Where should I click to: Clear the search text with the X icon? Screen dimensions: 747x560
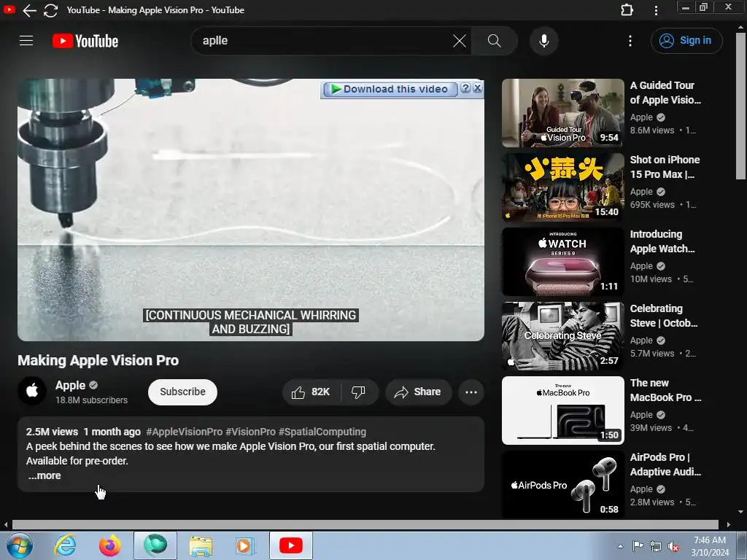(460, 41)
